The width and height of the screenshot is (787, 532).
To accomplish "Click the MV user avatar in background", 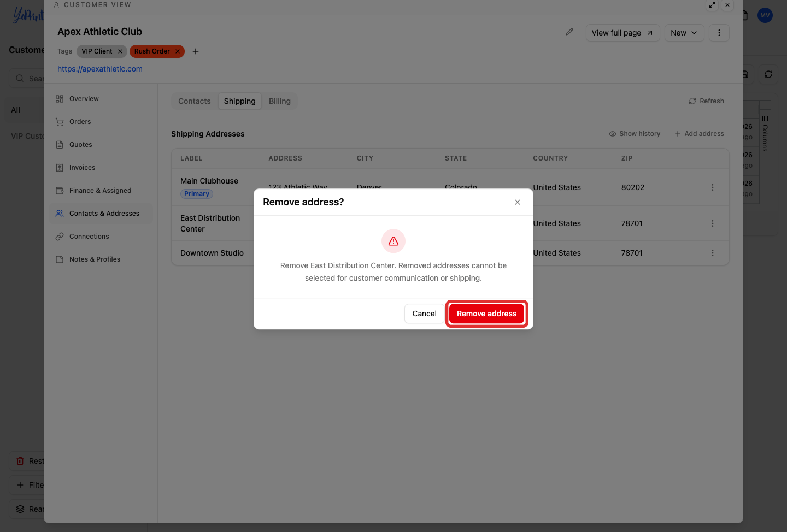I will tap(765, 15).
